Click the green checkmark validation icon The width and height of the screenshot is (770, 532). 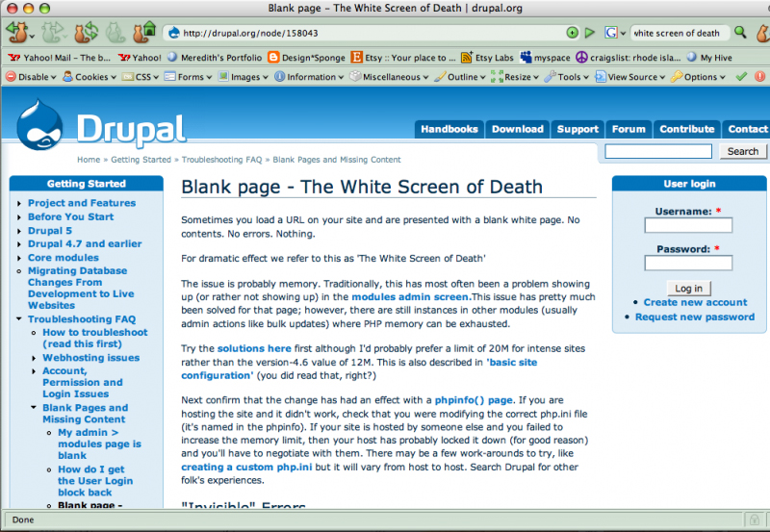[741, 77]
